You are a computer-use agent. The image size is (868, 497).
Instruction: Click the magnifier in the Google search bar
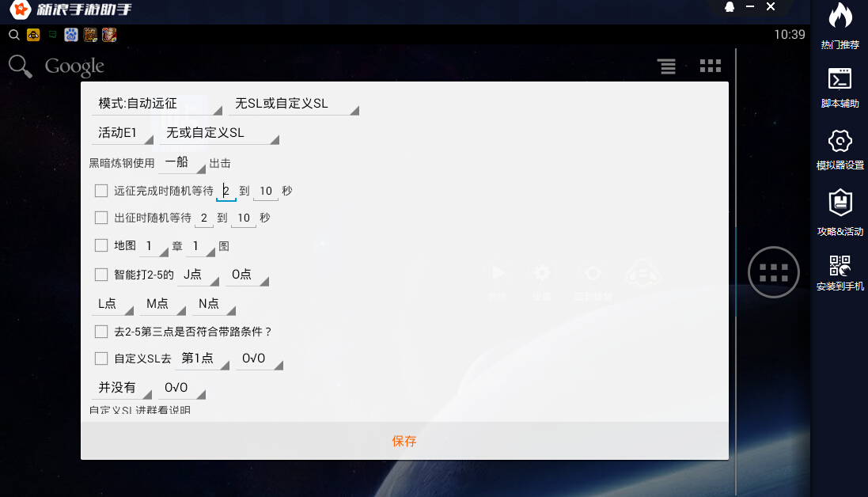click(x=20, y=66)
